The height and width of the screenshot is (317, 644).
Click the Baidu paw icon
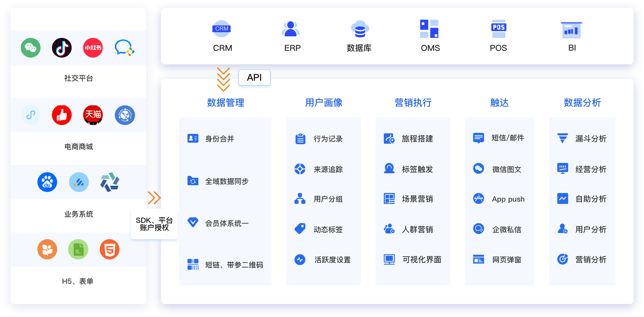pos(47,182)
